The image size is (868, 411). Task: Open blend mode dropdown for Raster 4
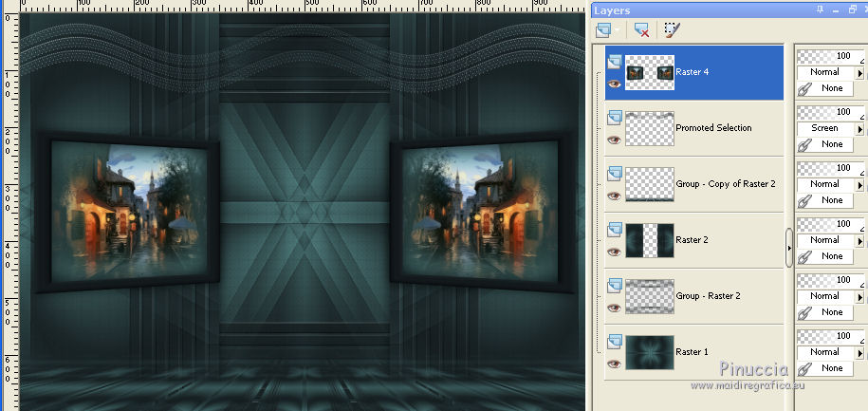tap(859, 72)
